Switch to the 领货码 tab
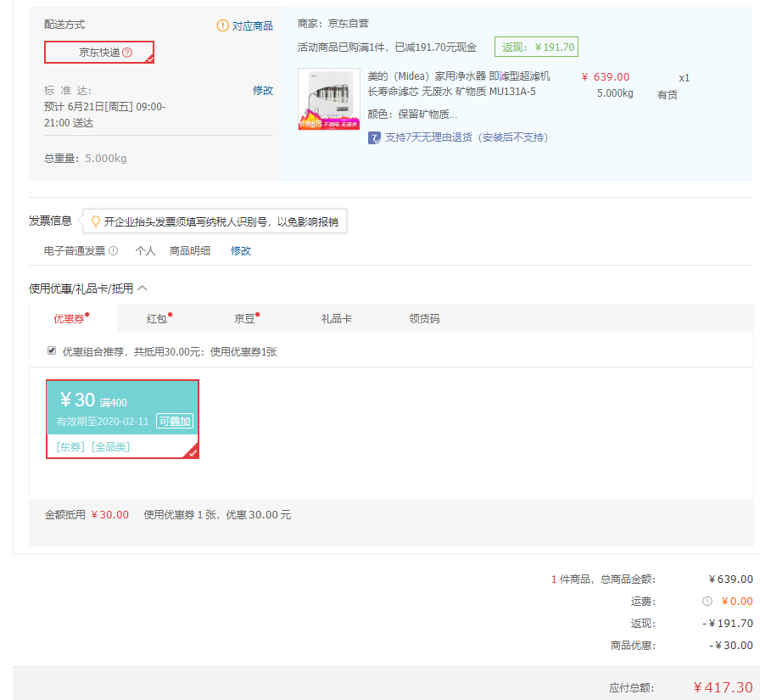This screenshot has height=700, width=760. (x=424, y=318)
